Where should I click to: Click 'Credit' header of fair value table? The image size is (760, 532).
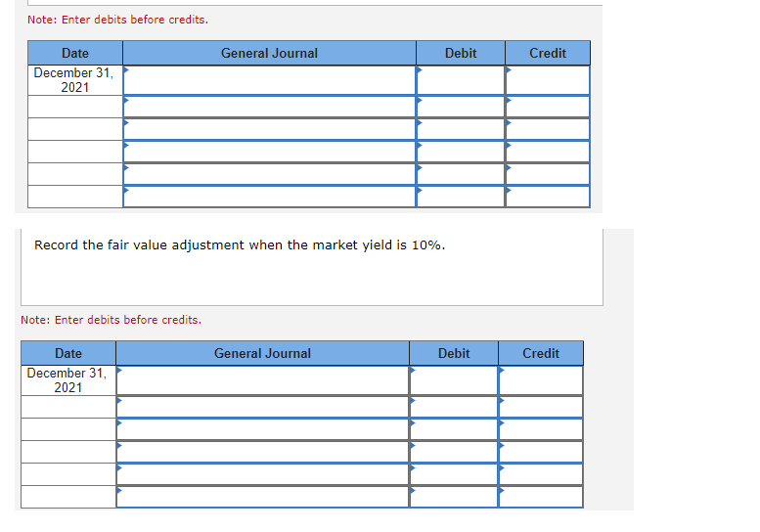coord(541,353)
